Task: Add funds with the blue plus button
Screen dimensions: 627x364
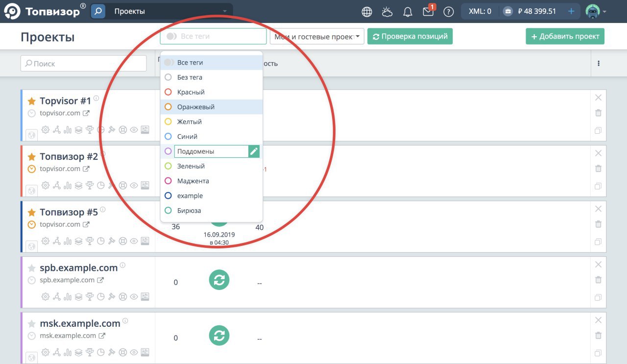Action: 571,11
